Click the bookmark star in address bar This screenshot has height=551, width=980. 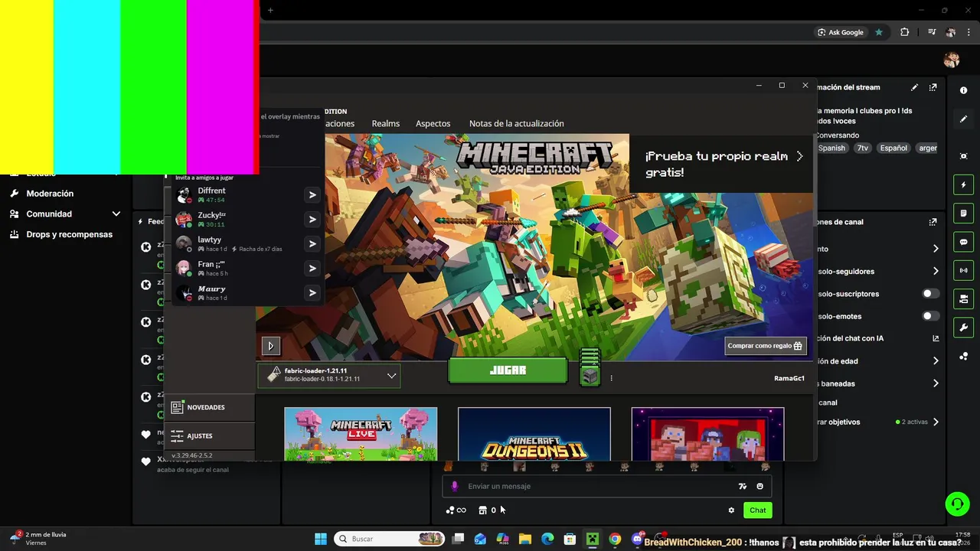[x=879, y=32]
